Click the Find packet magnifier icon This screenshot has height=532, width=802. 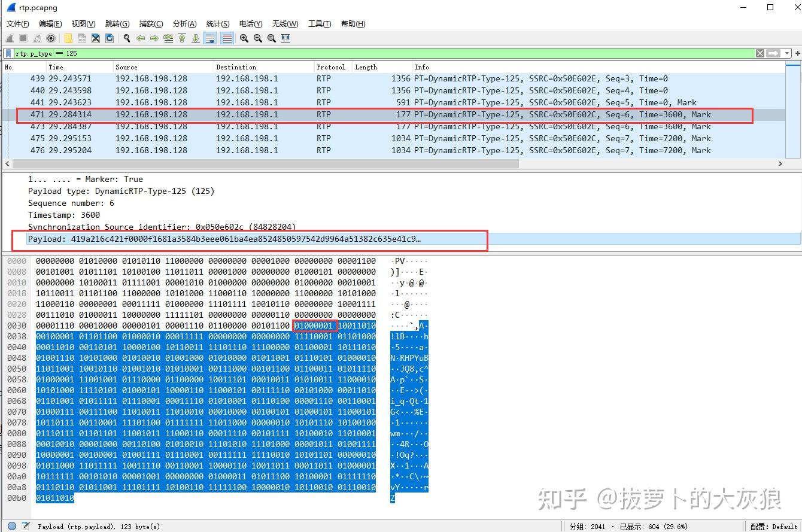tap(126, 38)
